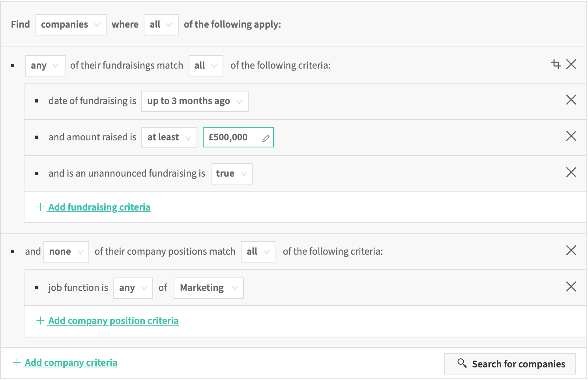Click 'and is an unannounced fundraising is' label
The width and height of the screenshot is (588, 380).
coord(127,173)
